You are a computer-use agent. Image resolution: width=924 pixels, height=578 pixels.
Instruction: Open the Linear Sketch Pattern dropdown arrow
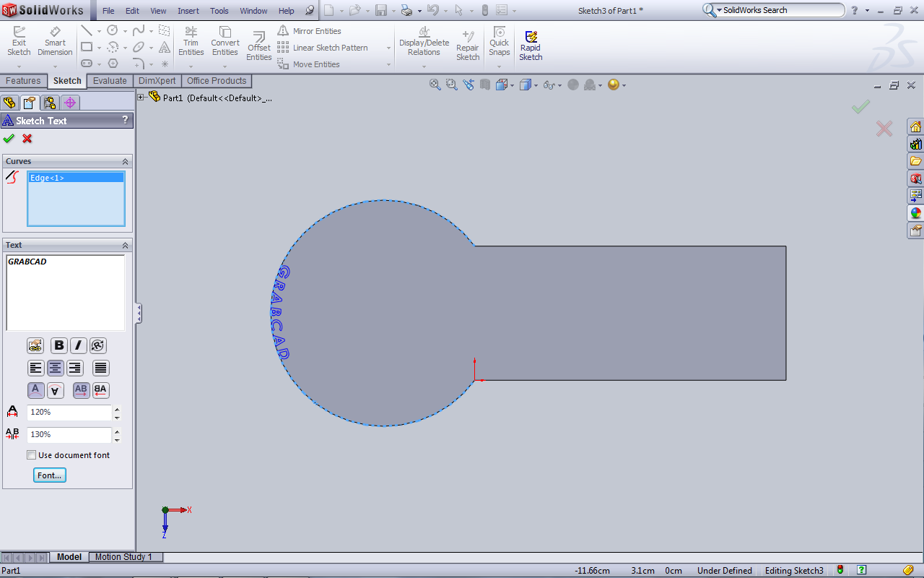coord(388,48)
